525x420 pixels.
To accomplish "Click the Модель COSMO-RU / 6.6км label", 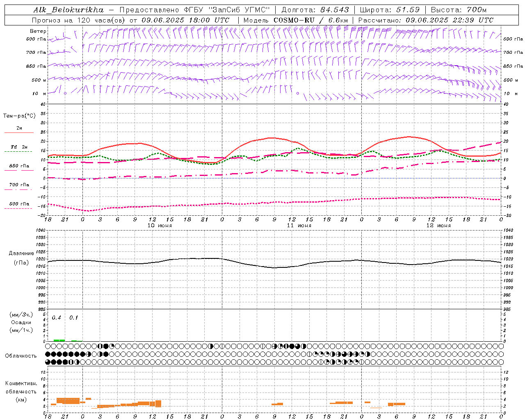I will (x=296, y=20).
